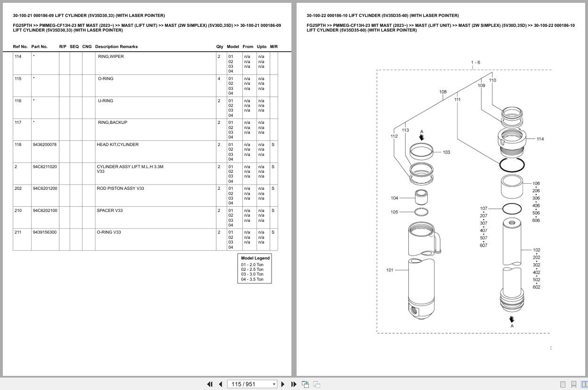Image resolution: width=588 pixels, height=390 pixels.
Task: Click the 30-100-22 page title on right page
Action: click(382, 16)
